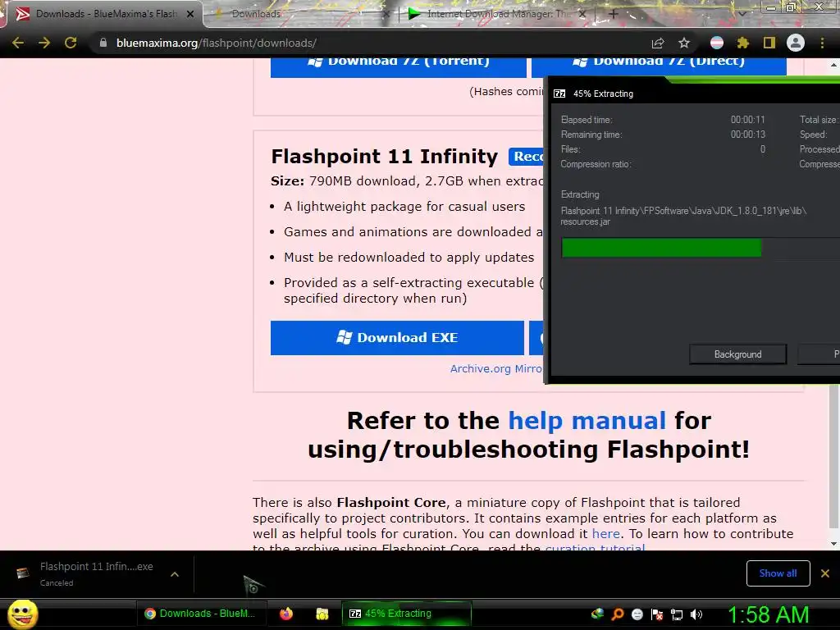Expand the download item options chevron

click(175, 574)
